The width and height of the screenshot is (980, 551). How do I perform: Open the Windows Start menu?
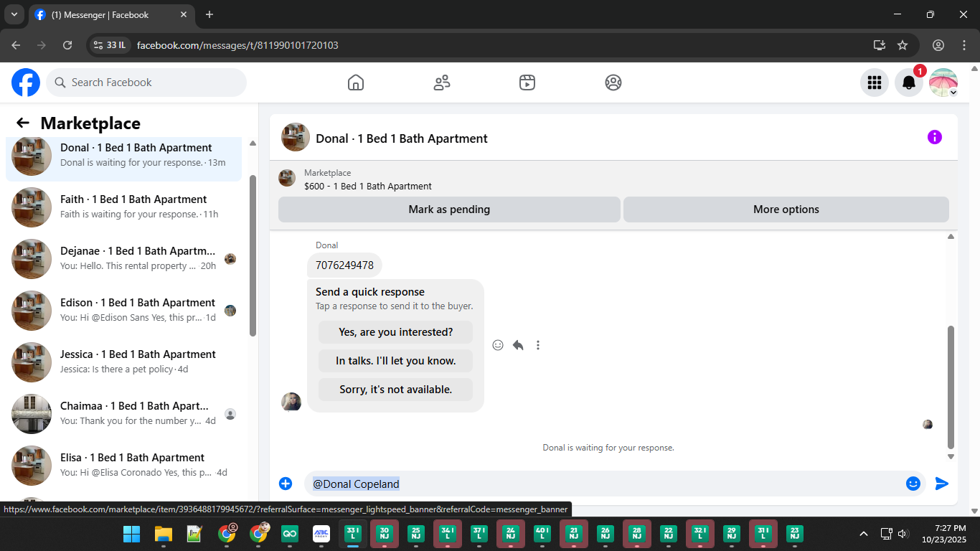132,534
